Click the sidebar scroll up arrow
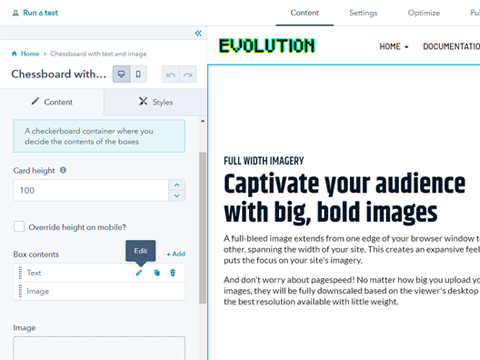Viewport: 480px width, 360px height. [x=203, y=121]
